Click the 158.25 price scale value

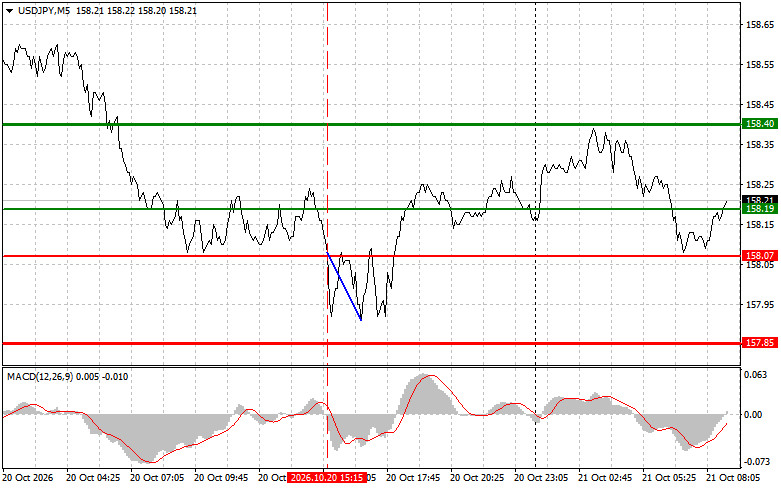coord(760,184)
